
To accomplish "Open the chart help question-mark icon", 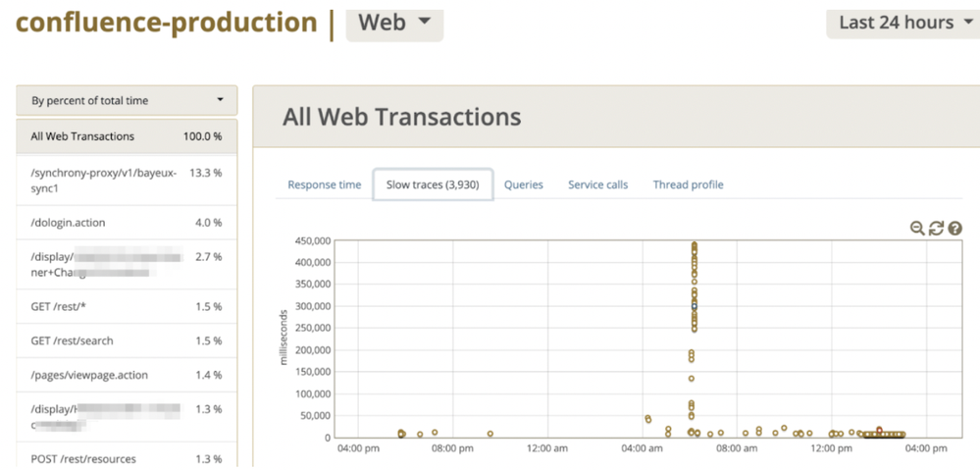I will click(954, 228).
